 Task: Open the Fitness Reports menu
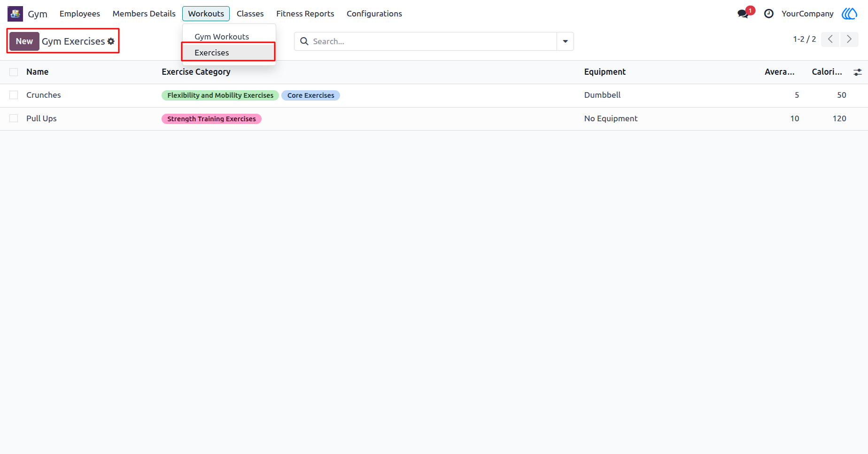pyautogui.click(x=305, y=14)
